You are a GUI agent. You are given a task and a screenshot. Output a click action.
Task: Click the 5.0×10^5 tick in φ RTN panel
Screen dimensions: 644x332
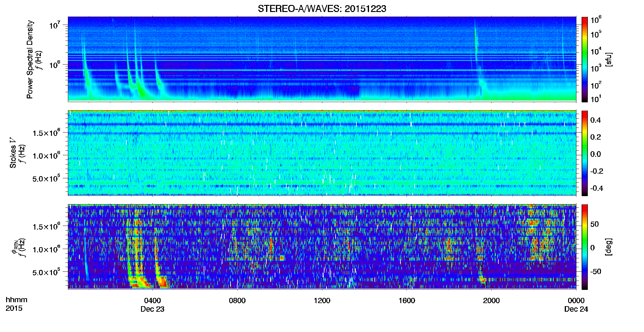click(x=46, y=272)
